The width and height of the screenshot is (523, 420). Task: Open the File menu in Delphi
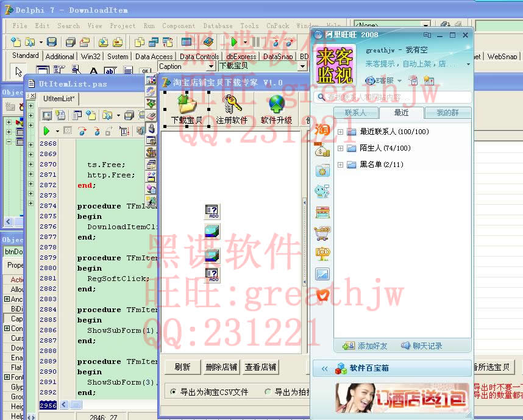tap(20, 26)
